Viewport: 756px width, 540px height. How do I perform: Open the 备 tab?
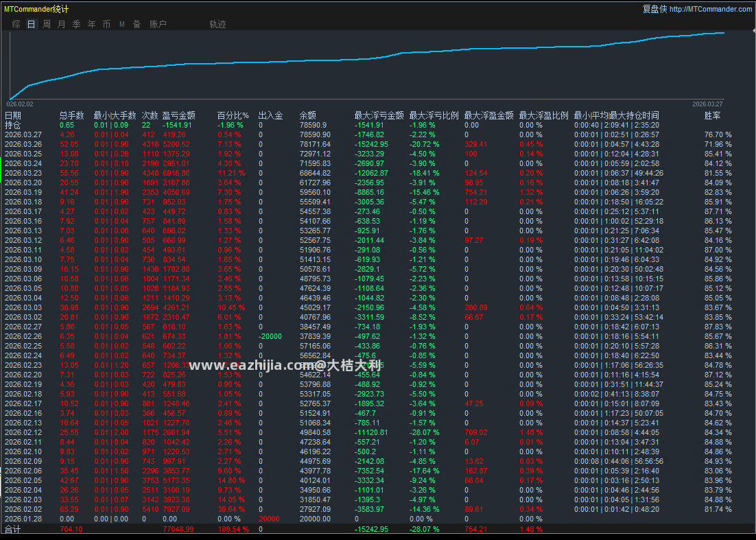coord(137,24)
